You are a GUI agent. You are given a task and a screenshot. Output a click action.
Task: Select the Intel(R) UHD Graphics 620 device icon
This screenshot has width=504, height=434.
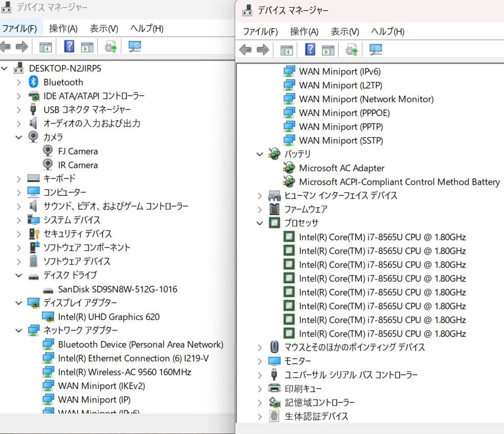pyautogui.click(x=47, y=316)
